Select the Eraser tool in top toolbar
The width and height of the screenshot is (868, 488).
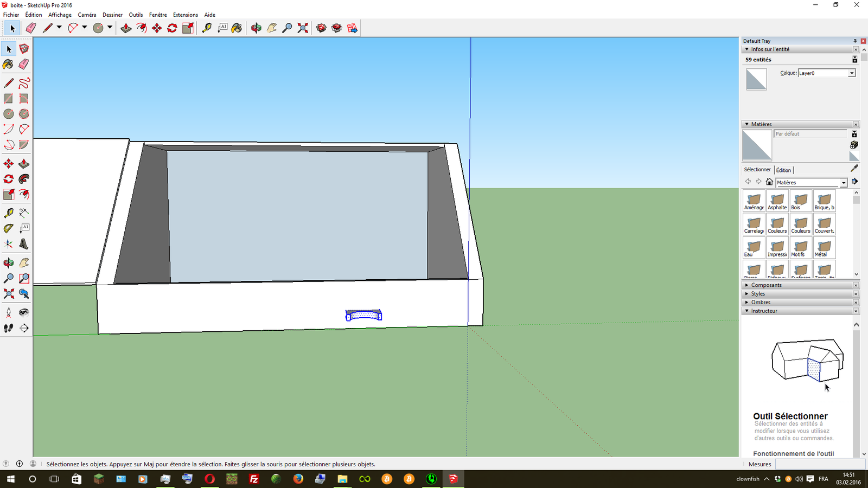coord(31,28)
